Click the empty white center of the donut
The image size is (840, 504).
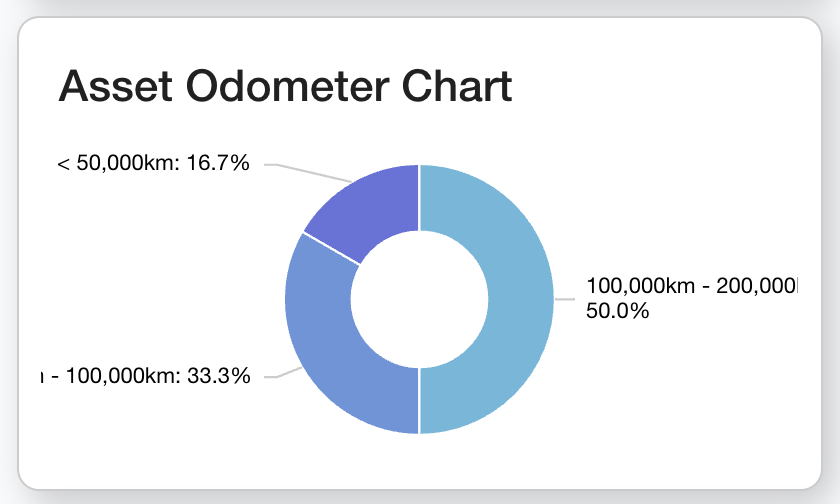coord(419,299)
